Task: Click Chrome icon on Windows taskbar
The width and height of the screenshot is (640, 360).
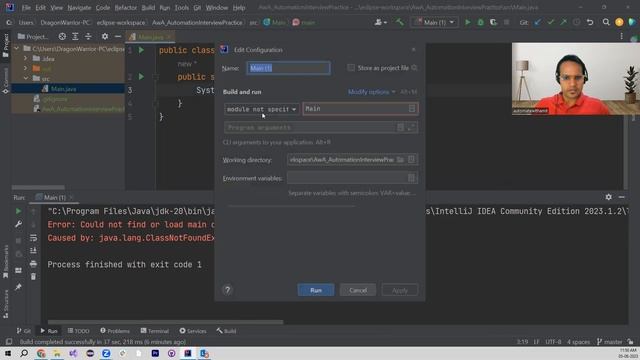Action: pyautogui.click(x=41, y=353)
